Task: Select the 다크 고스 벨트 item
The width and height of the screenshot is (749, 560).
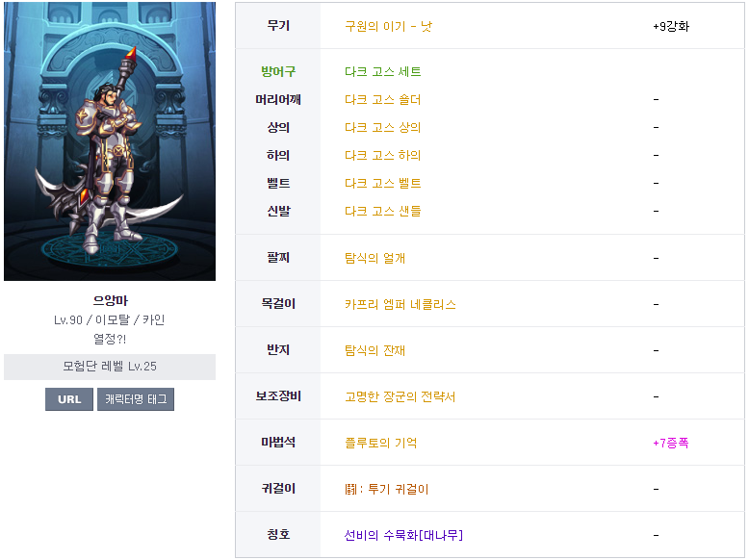Action: pos(382,184)
